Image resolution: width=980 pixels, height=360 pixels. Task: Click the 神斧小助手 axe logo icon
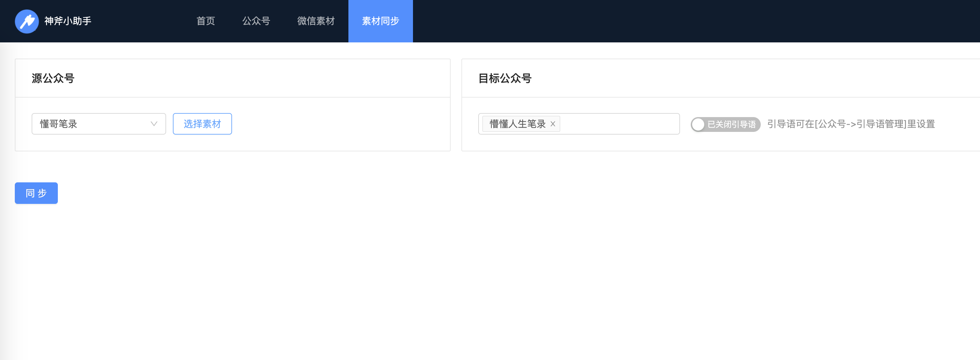point(27,21)
